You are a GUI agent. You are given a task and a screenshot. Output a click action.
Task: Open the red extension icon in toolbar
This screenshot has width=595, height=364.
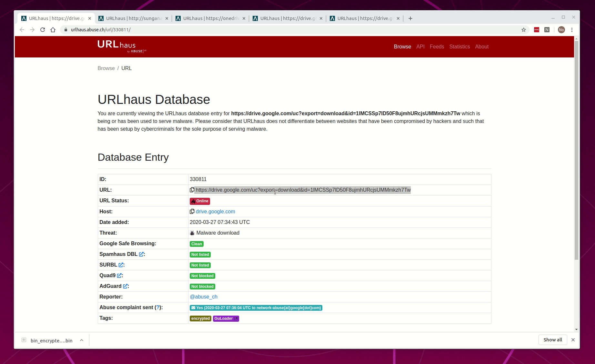[x=537, y=30]
